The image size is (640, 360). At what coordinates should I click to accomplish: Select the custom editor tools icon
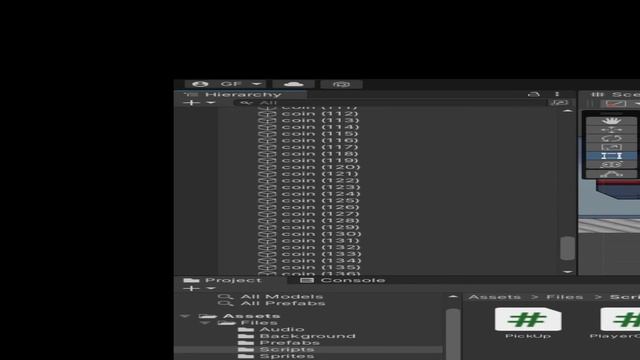[611, 174]
